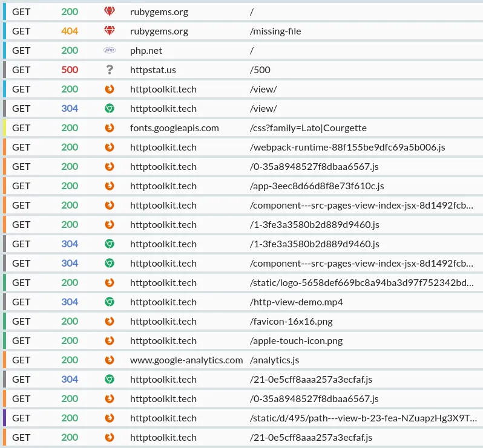Image resolution: width=483 pixels, height=448 pixels.
Task: Select the www.google-analytics.com host
Action: click(x=186, y=360)
